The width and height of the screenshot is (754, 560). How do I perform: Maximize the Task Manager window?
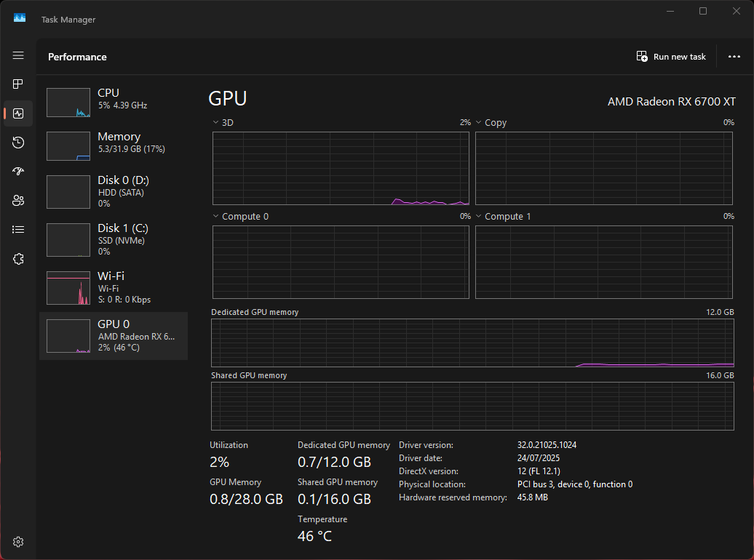click(x=702, y=11)
